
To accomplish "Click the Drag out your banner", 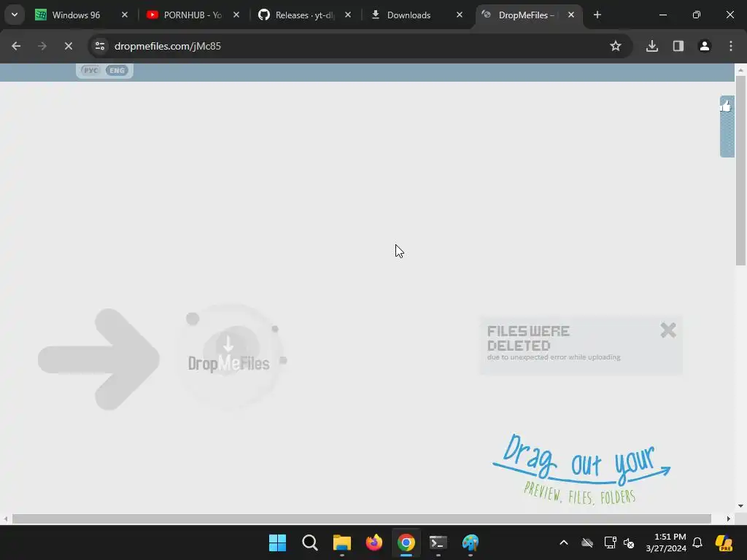I will coord(581,469).
